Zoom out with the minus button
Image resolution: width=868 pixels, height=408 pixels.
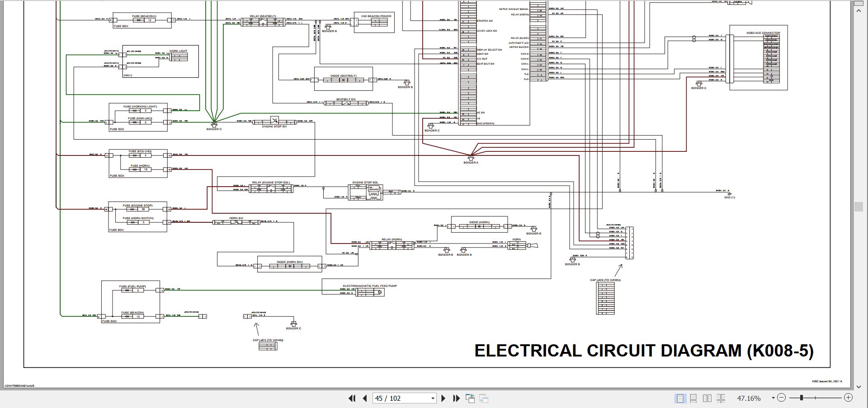tap(782, 398)
